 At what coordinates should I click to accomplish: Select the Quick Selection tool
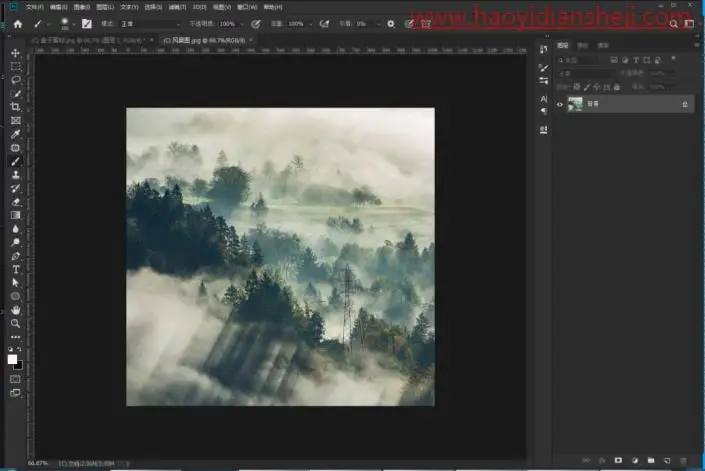click(x=15, y=93)
